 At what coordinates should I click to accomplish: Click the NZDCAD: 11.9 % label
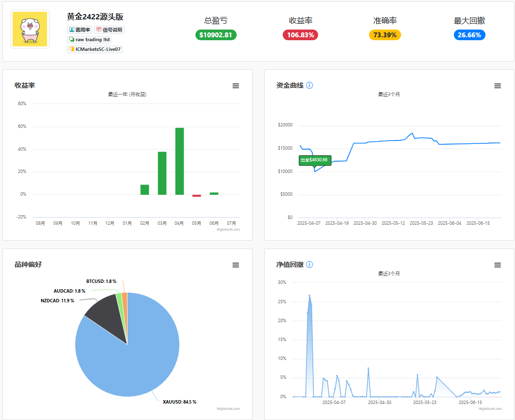click(x=57, y=300)
